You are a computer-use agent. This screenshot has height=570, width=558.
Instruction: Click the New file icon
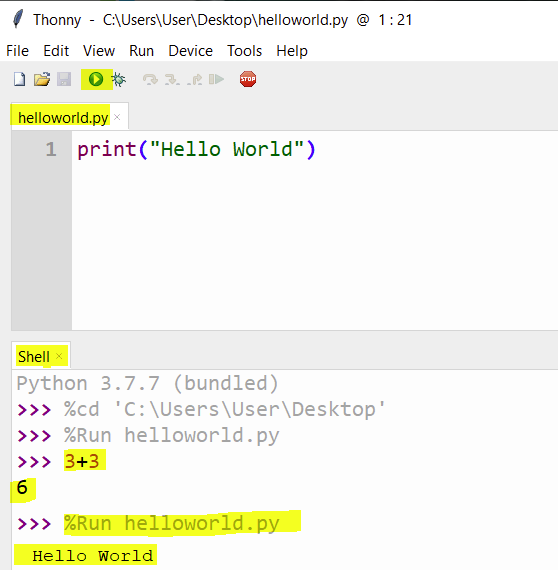click(x=20, y=79)
